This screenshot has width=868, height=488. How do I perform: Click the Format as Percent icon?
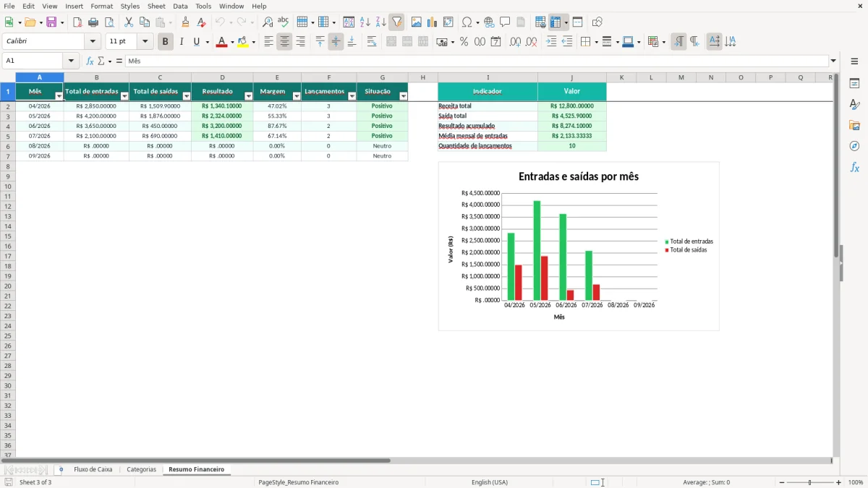click(x=464, y=42)
